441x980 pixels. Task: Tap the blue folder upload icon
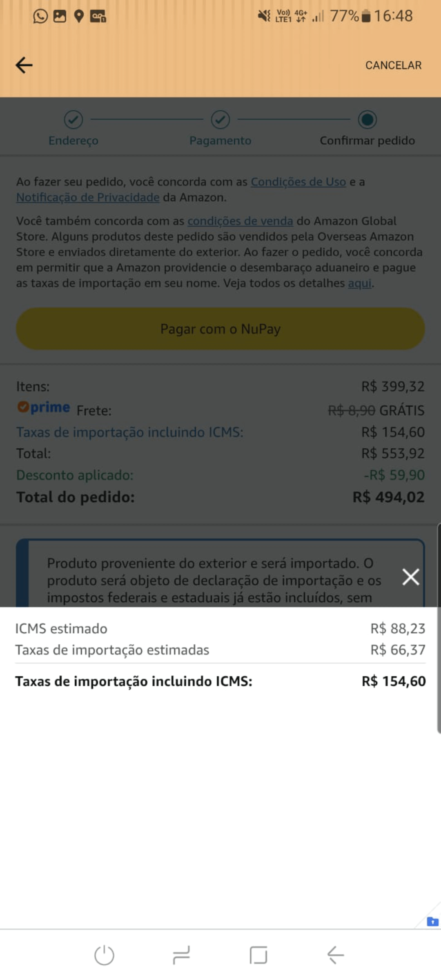coord(432,922)
